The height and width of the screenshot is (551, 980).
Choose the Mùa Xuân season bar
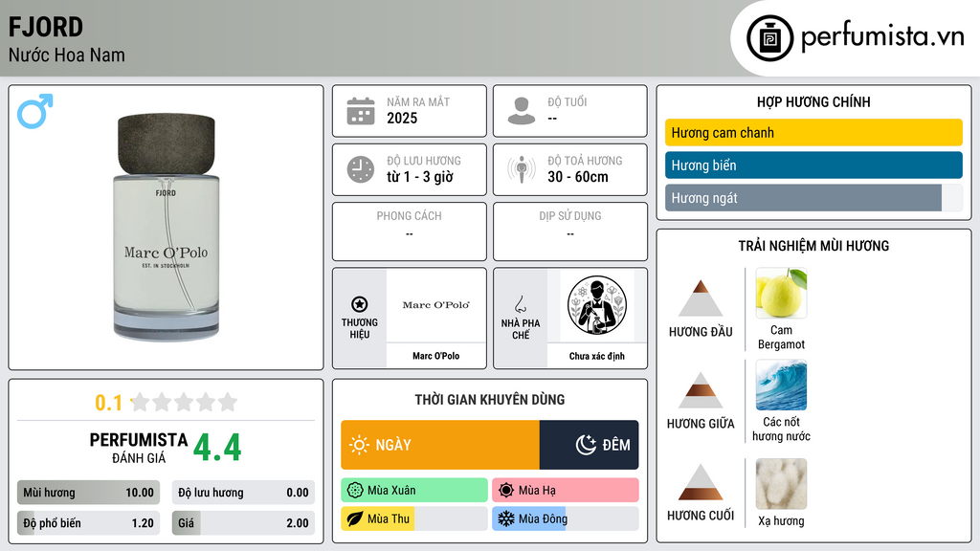[x=414, y=491]
